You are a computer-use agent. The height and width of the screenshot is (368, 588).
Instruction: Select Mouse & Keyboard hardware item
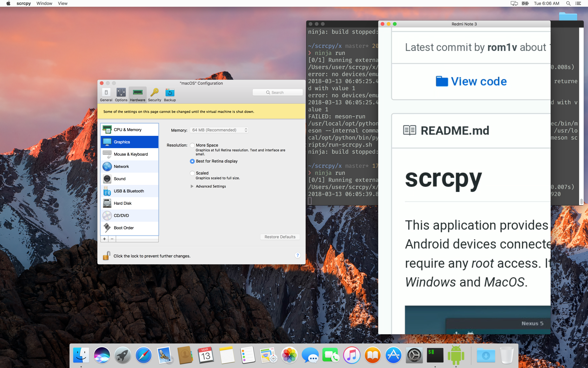130,154
